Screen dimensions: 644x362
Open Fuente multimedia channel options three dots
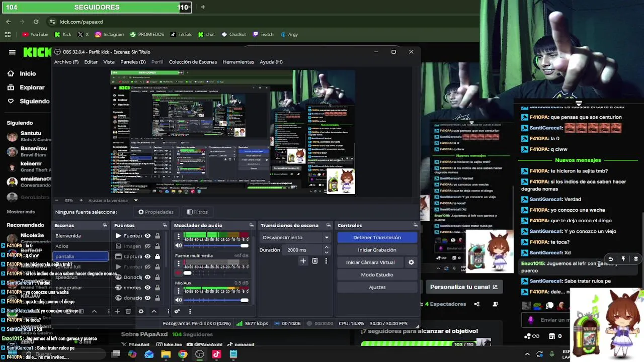[x=178, y=263]
